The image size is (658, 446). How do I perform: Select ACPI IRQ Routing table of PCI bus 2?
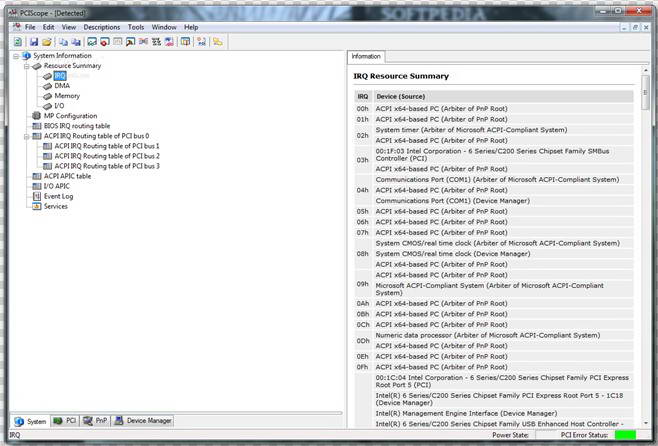point(107,156)
